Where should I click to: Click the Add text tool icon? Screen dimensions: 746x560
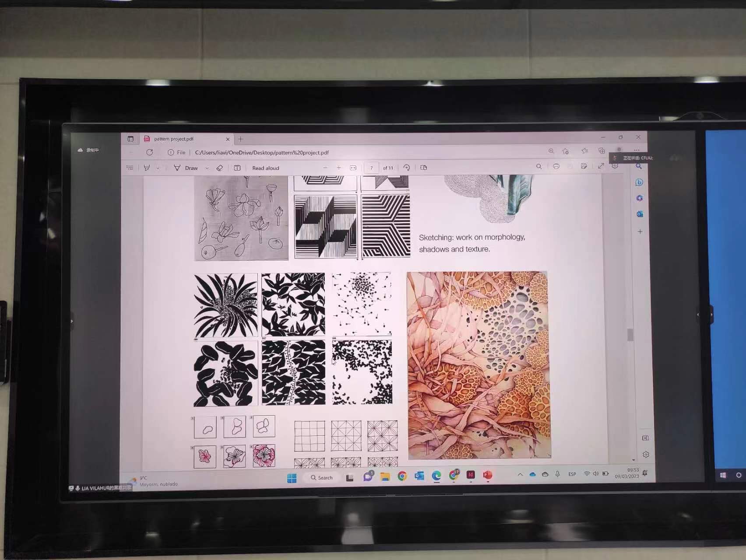pos(237,168)
